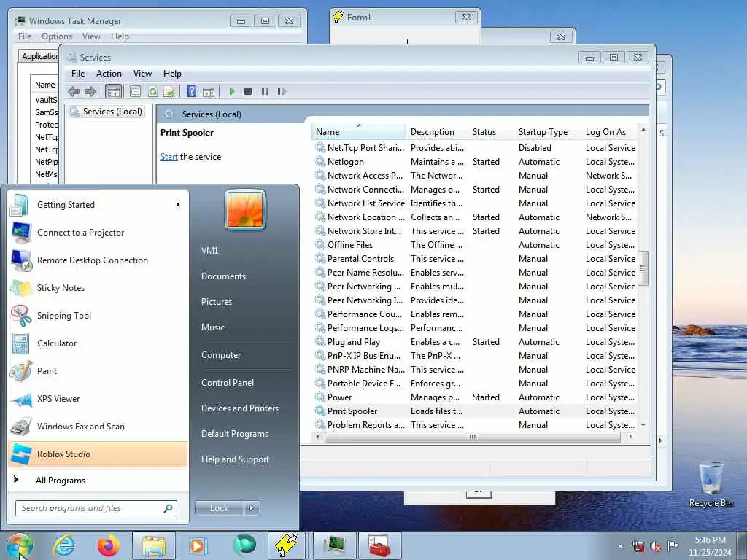Click the Windows Start orb
Screen dimensions: 747x560
tap(20, 546)
